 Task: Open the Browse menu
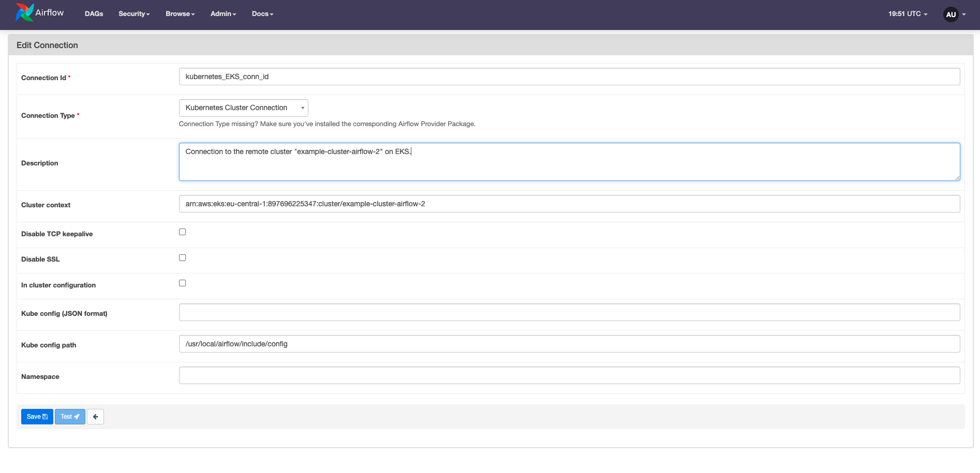180,14
